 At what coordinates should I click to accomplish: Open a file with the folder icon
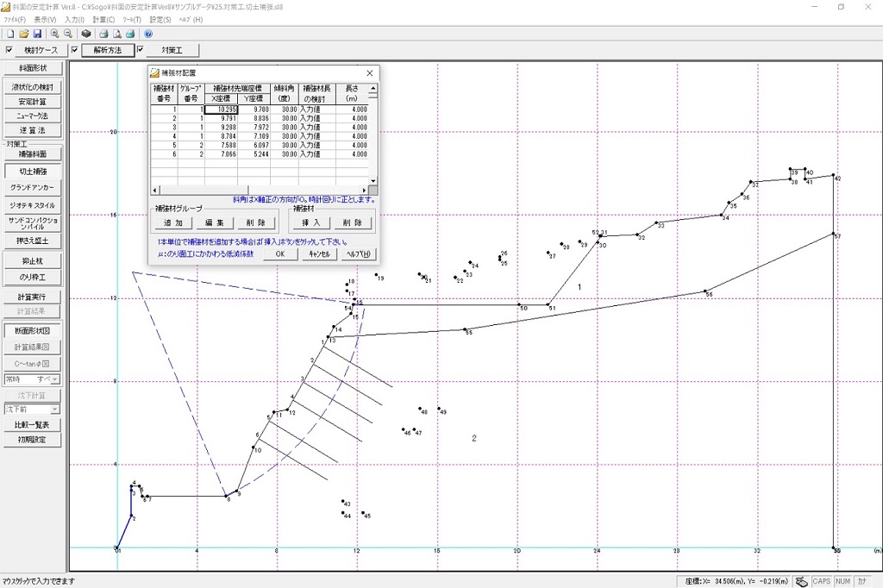pos(24,34)
